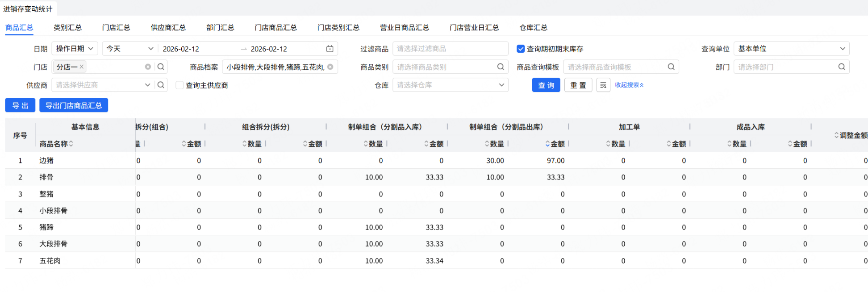This screenshot has width=868, height=292.
Task: Click the 过滤商品 input field
Action: (x=450, y=49)
